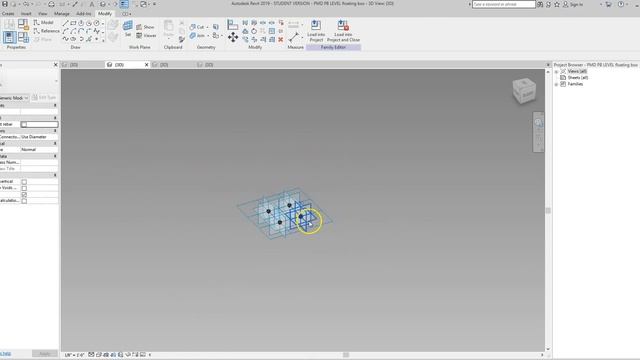
Task: Select Sheets (all) in Project Browser
Action: (578, 78)
